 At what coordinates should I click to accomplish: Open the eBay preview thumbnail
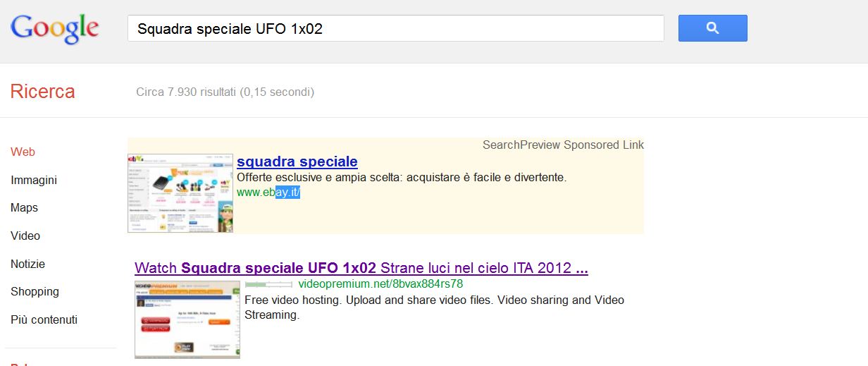coord(180,193)
